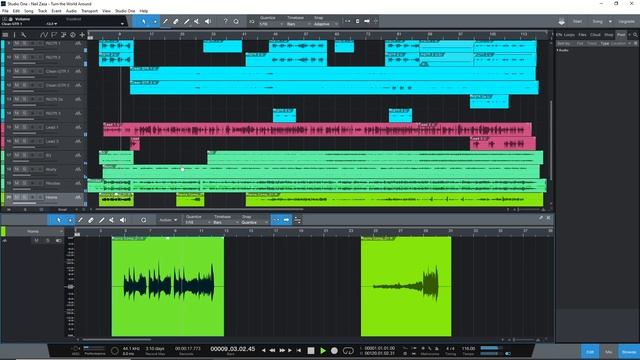Open the Transport menu
Image resolution: width=640 pixels, height=360 pixels.
point(89,11)
